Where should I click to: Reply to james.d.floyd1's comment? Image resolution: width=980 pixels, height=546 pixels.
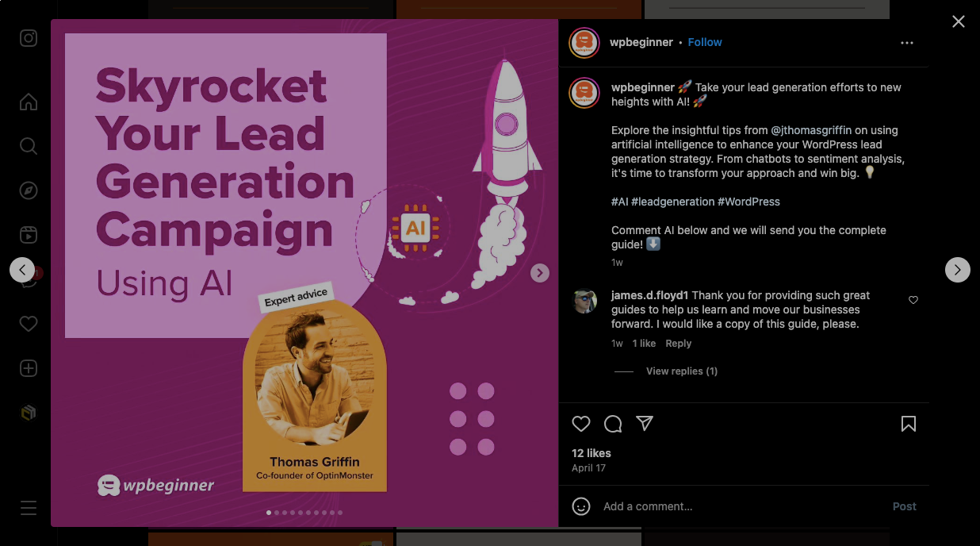(x=678, y=344)
